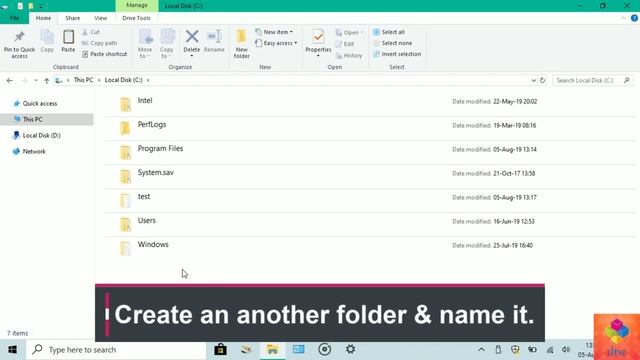Open recent locations dropdown arrow

(36, 80)
